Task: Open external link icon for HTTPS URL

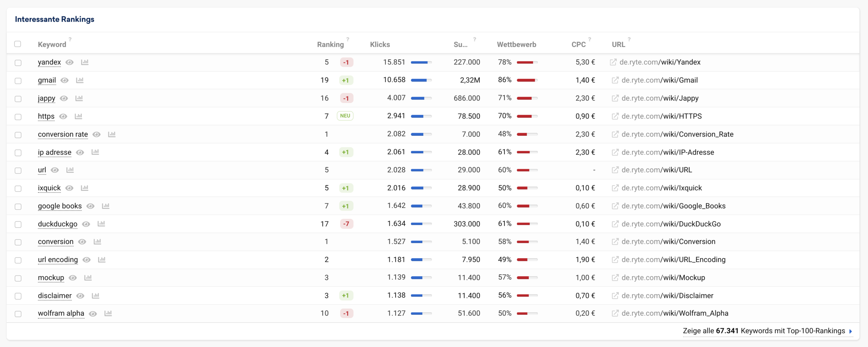Action: [x=615, y=116]
